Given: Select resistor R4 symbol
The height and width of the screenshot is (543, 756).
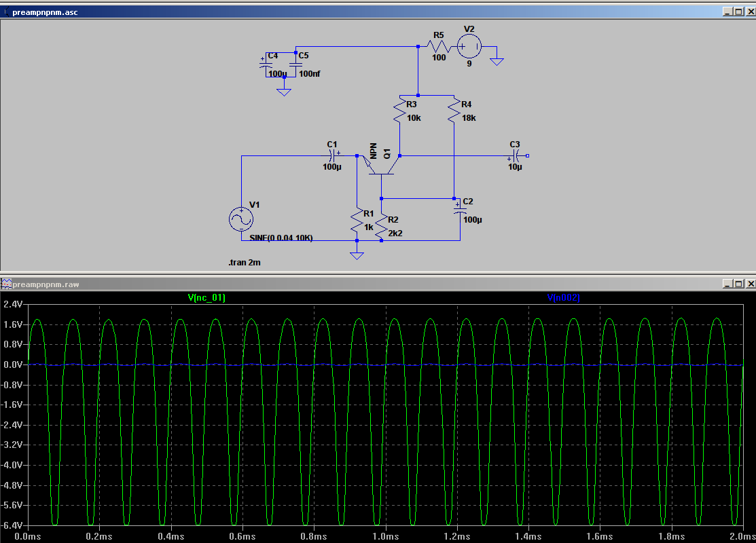Looking at the screenshot, I should click(x=454, y=111).
